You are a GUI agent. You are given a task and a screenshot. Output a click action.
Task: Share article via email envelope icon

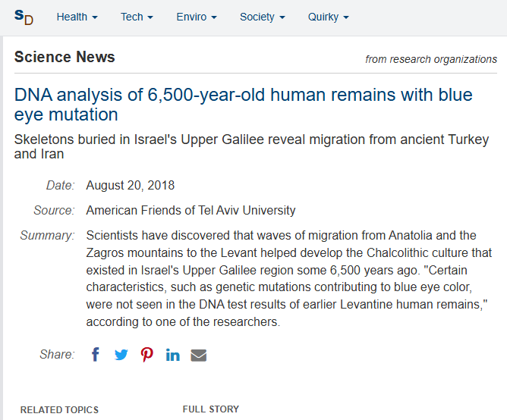199,355
